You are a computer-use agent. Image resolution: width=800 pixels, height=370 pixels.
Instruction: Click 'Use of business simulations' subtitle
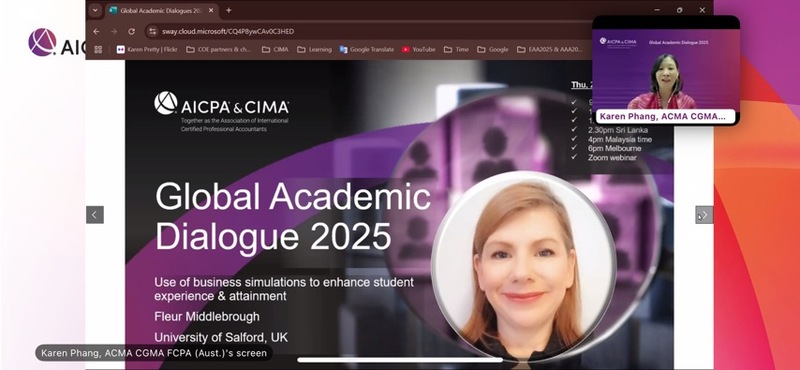coord(284,289)
